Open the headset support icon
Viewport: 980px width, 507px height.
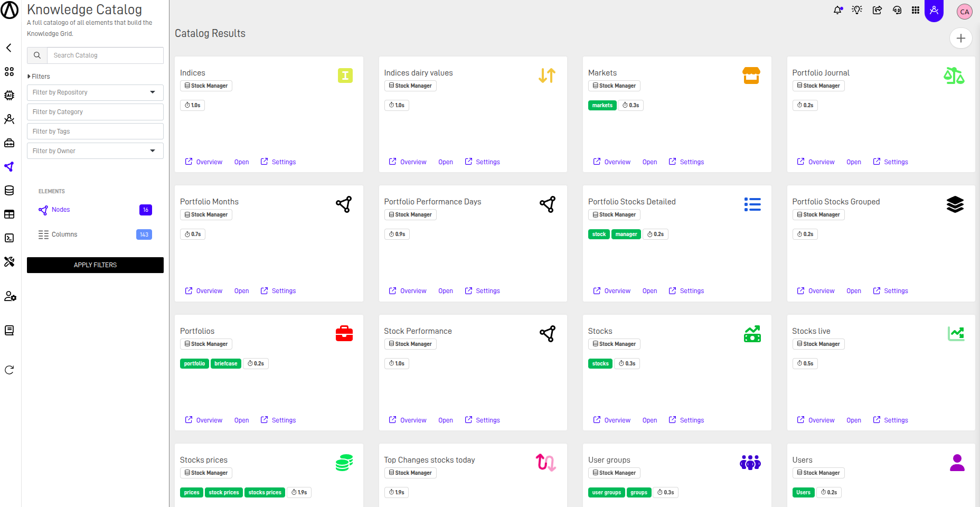click(897, 10)
